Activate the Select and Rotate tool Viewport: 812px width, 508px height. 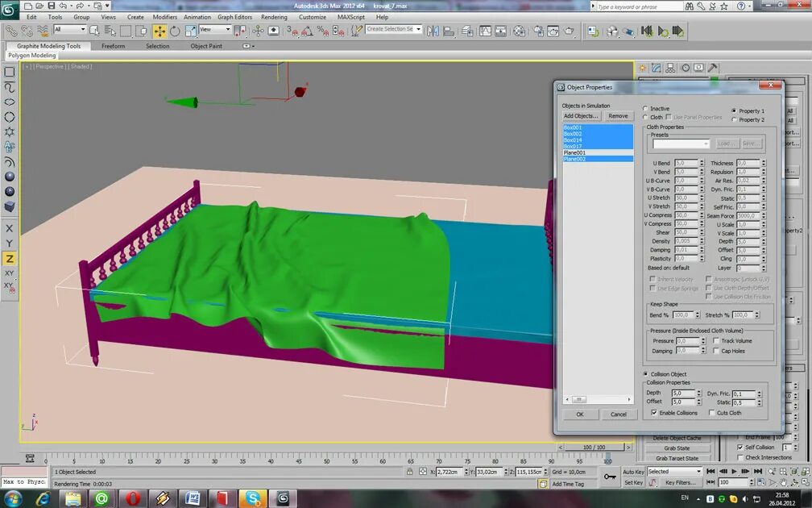(175, 31)
